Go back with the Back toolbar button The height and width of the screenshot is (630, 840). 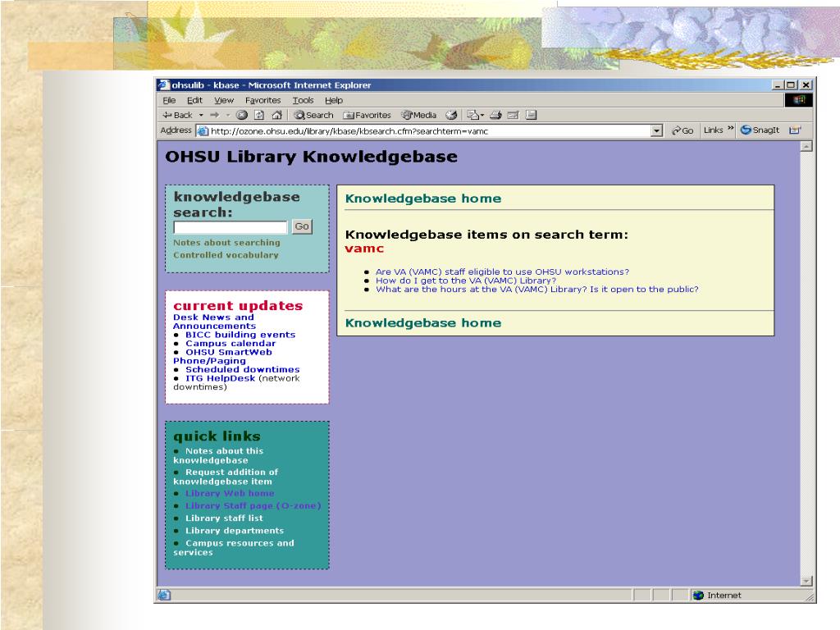pyautogui.click(x=177, y=115)
